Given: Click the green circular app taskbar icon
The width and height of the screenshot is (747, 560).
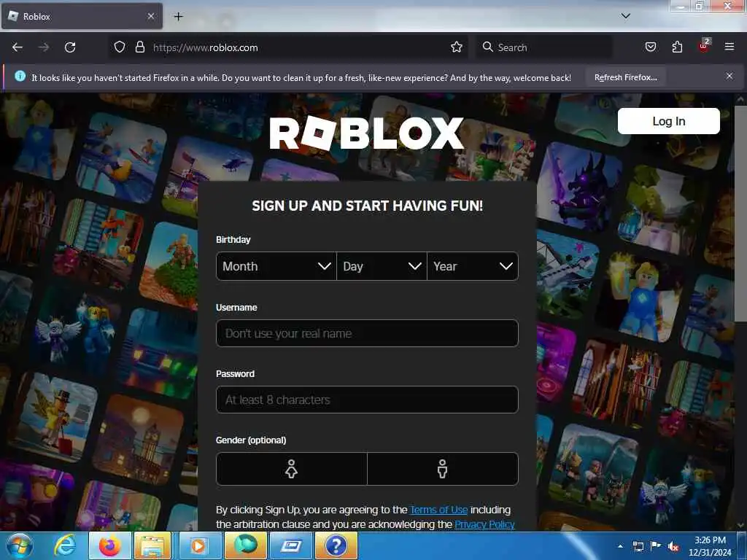Looking at the screenshot, I should (x=245, y=545).
